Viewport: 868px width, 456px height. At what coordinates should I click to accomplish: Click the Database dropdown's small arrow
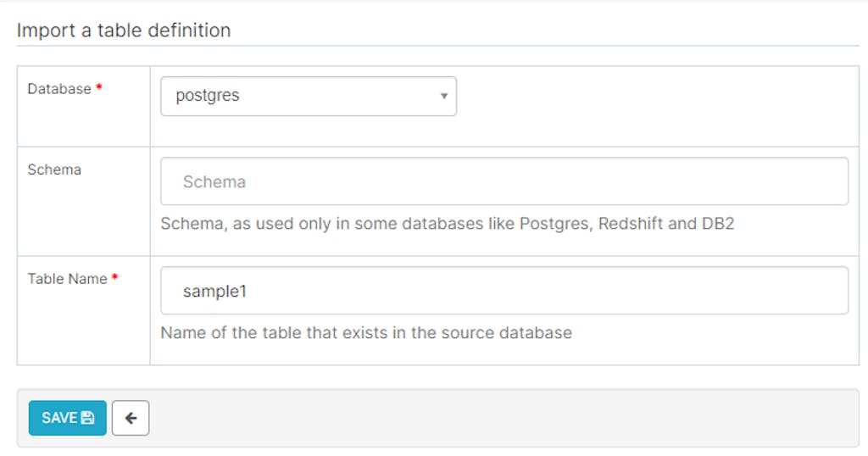coord(443,96)
